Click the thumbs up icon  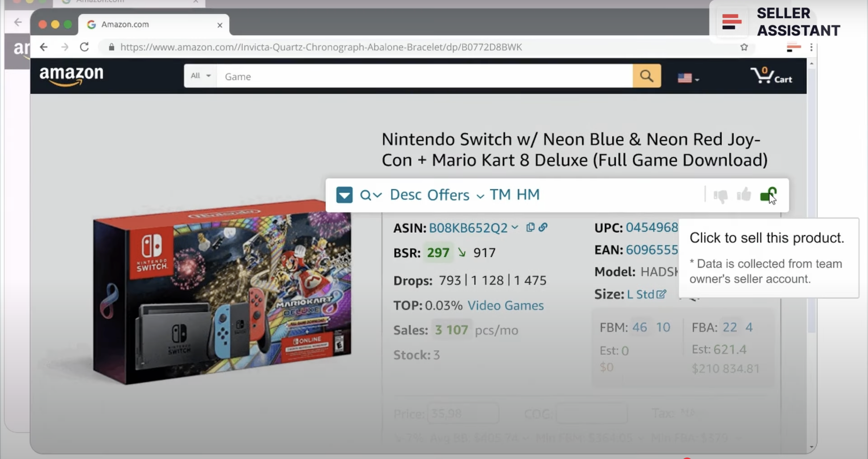click(x=744, y=194)
